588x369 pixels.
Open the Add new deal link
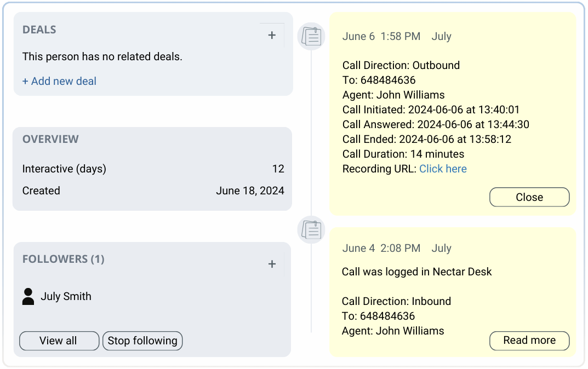(x=59, y=81)
